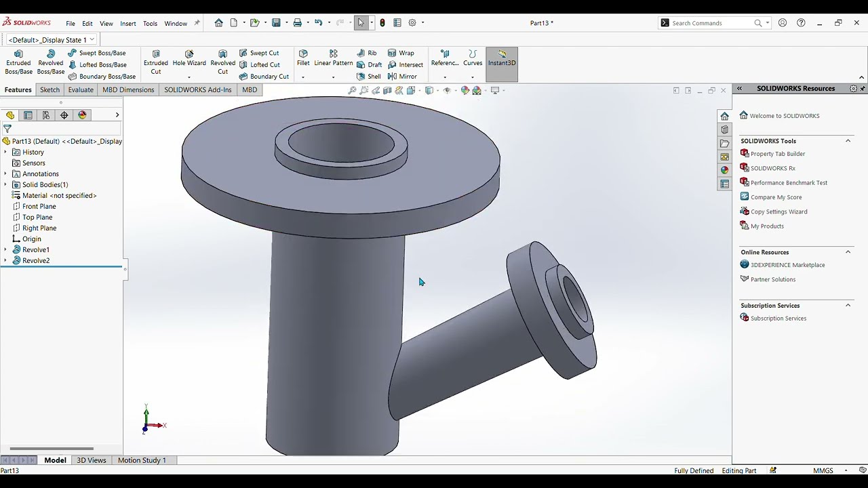Click the Save icon in top toolbar
This screenshot has width=868, height=488.
276,22
